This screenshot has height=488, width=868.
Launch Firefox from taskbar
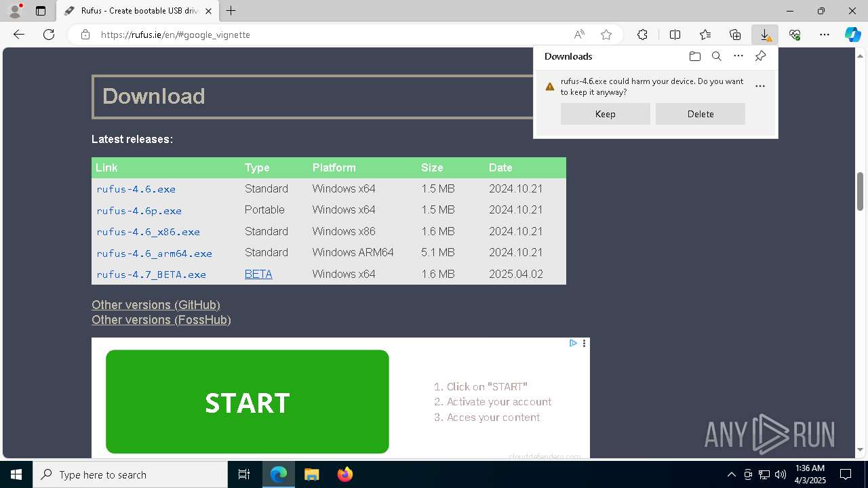coord(345,474)
